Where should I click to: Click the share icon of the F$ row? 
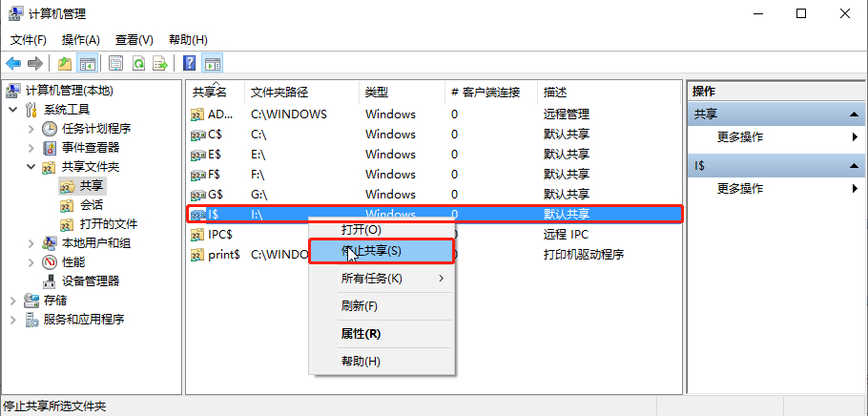point(197,175)
